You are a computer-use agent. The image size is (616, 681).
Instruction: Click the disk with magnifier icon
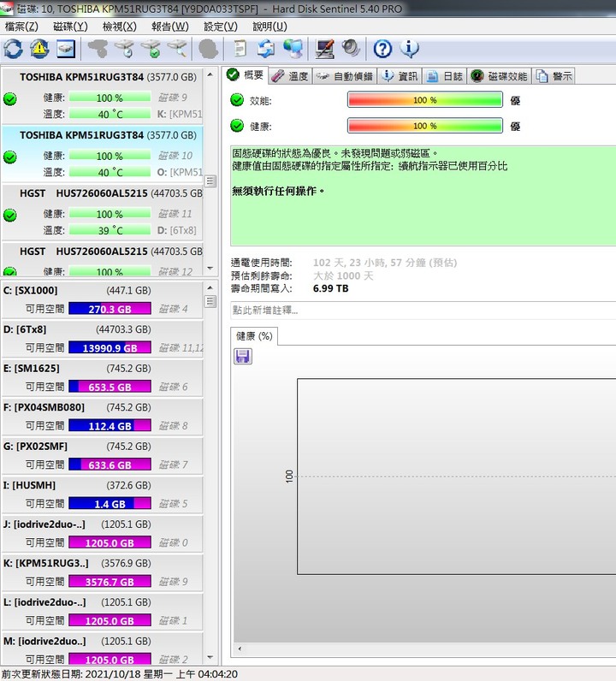point(178,49)
